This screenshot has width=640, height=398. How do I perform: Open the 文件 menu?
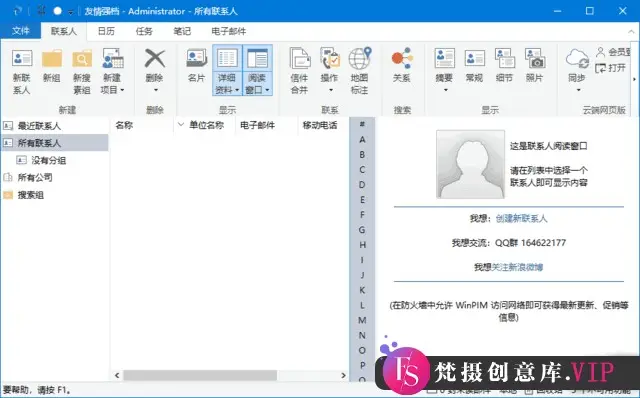20,31
